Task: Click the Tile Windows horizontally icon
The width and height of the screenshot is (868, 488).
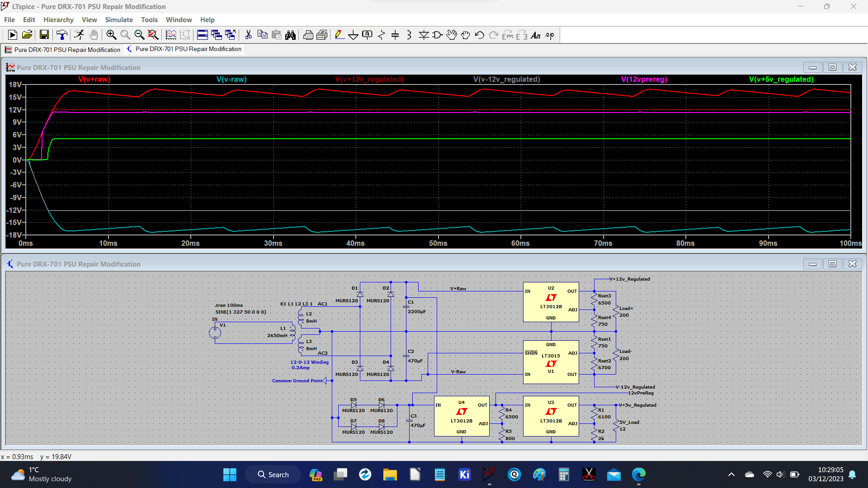Action: tap(203, 35)
